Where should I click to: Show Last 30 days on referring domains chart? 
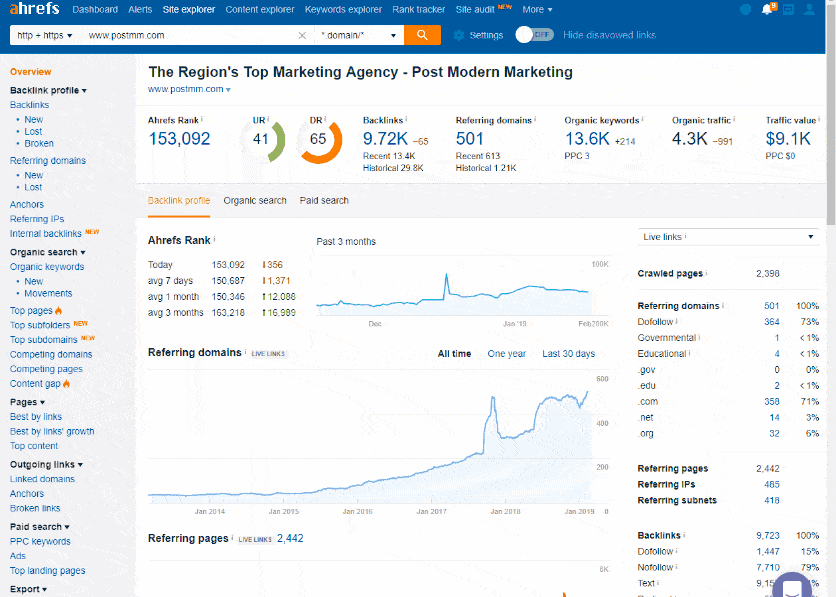coord(570,354)
